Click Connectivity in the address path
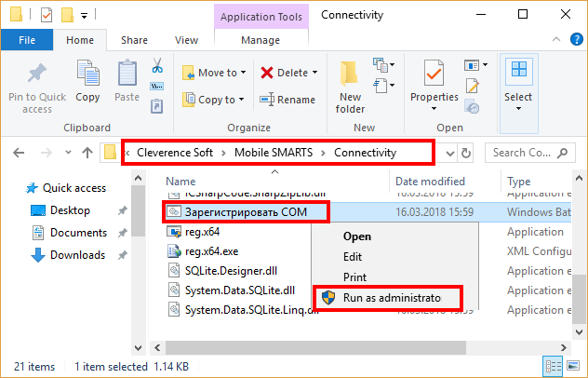The height and width of the screenshot is (378, 588). [x=366, y=153]
